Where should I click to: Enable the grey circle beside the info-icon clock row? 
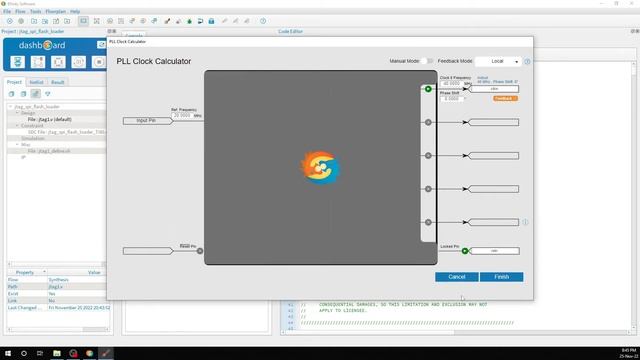[428, 222]
